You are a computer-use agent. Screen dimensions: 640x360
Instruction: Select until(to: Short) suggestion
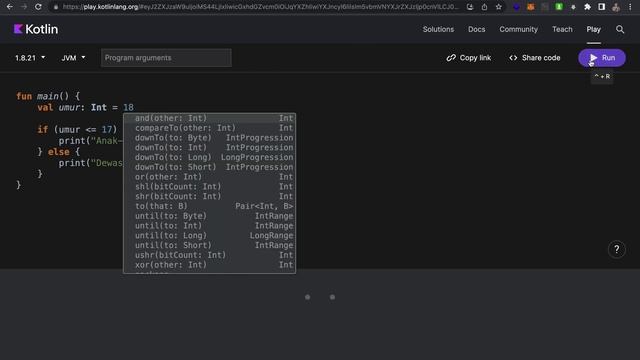[209, 246]
